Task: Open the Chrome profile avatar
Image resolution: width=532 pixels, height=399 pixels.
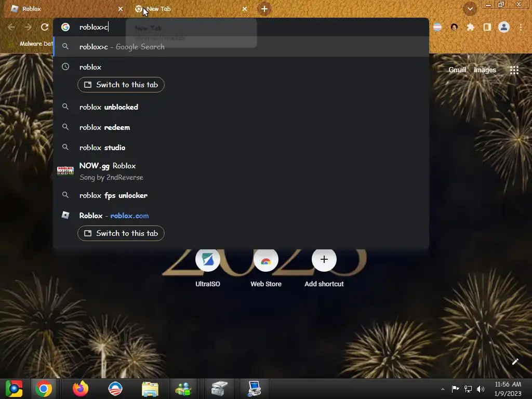Action: click(504, 27)
